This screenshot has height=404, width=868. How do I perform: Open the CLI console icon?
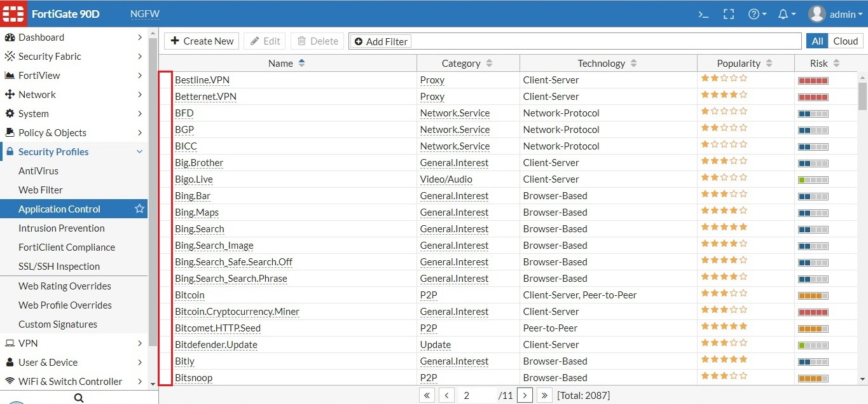(x=703, y=14)
